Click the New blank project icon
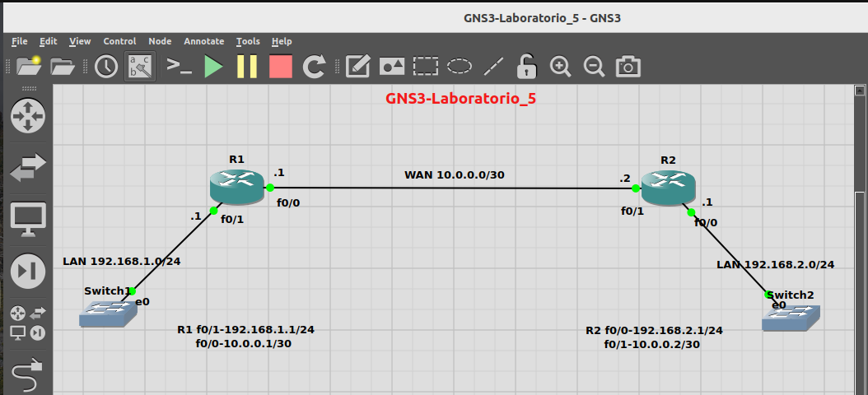Image resolution: width=868 pixels, height=395 pixels. tap(28, 67)
